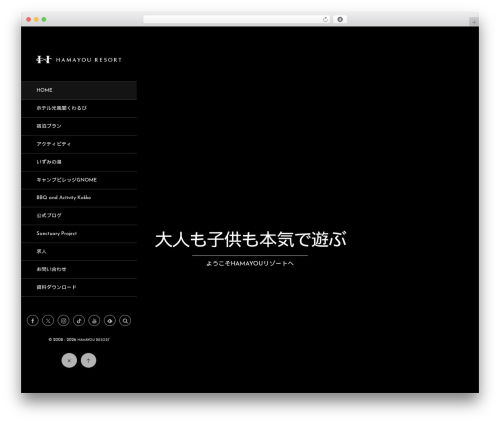Click the HAMAYOU RESORT logo
The height and width of the screenshot is (423, 500).
[x=79, y=60]
